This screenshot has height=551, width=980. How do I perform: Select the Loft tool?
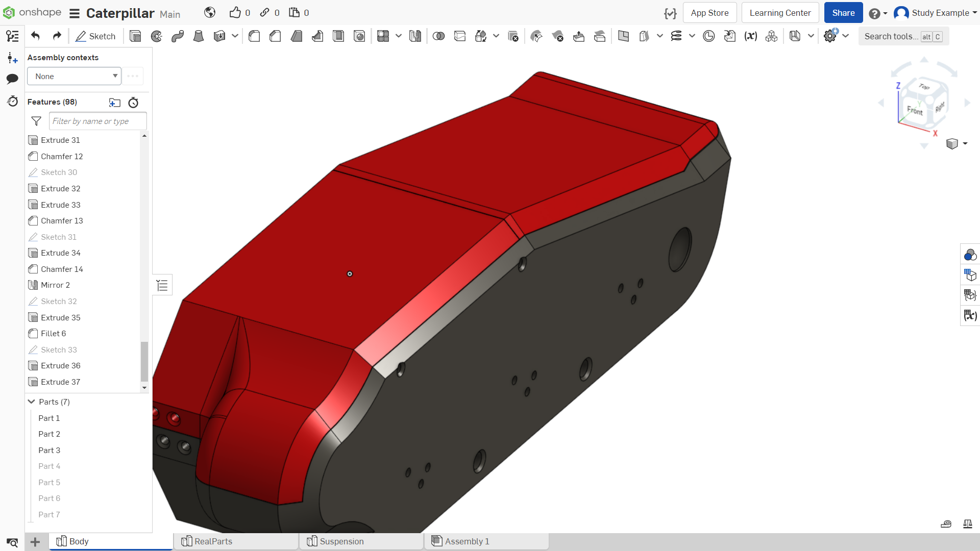(199, 36)
